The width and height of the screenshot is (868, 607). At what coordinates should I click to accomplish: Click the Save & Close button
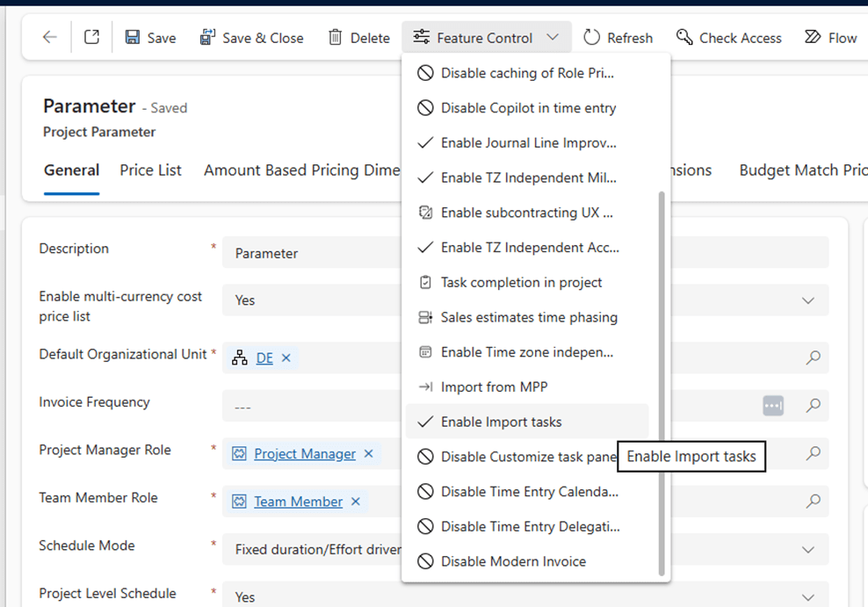[252, 38]
